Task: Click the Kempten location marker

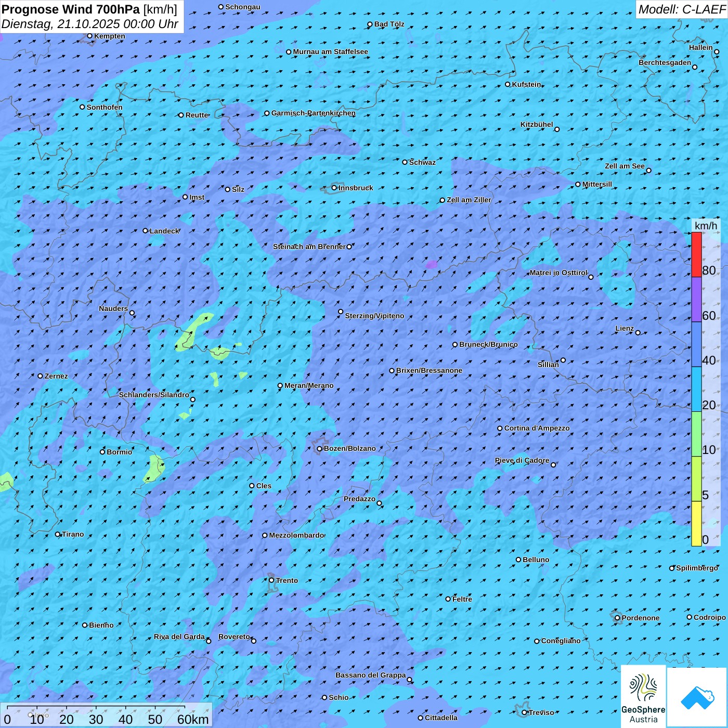Action: click(x=89, y=36)
